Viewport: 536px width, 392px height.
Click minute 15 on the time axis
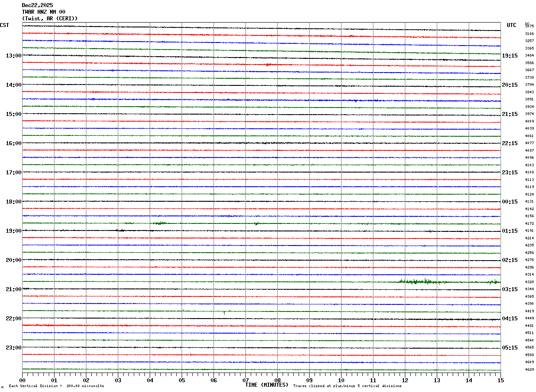click(501, 380)
